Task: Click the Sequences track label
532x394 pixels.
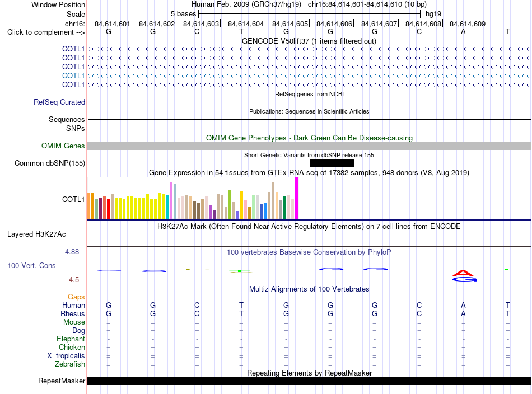Action: point(67,119)
